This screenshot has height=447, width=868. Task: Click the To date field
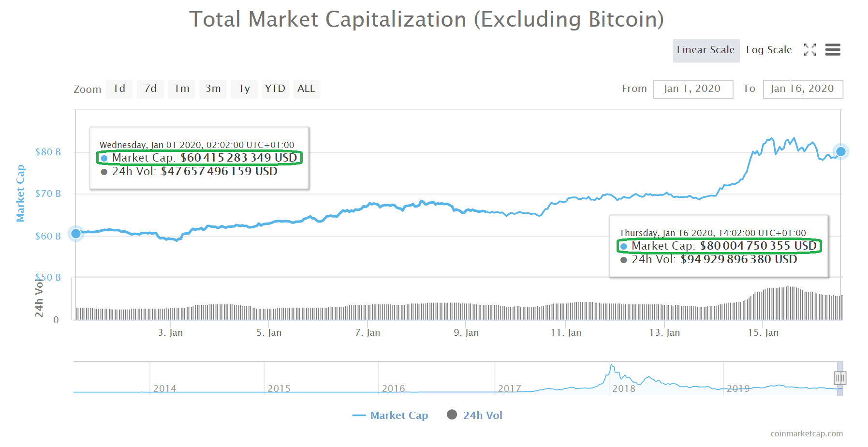pos(802,89)
